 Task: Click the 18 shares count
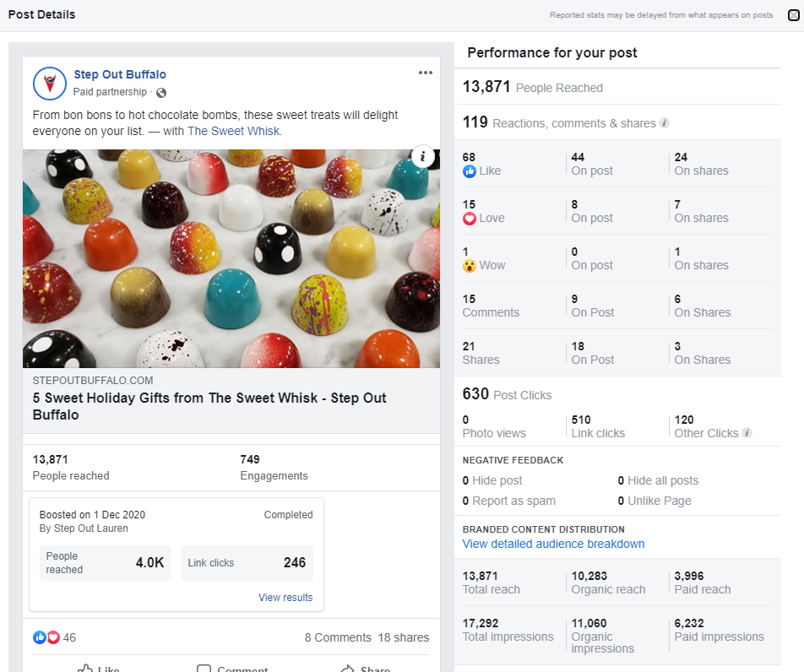(x=404, y=637)
